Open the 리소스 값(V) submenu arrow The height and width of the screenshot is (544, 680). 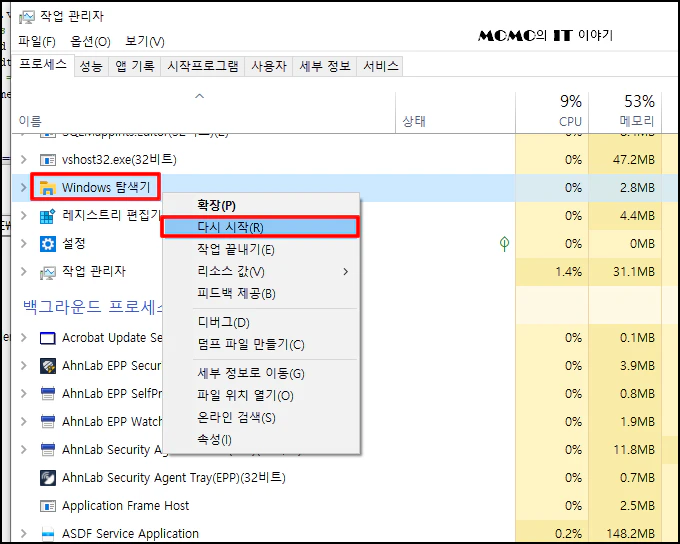tap(346, 272)
